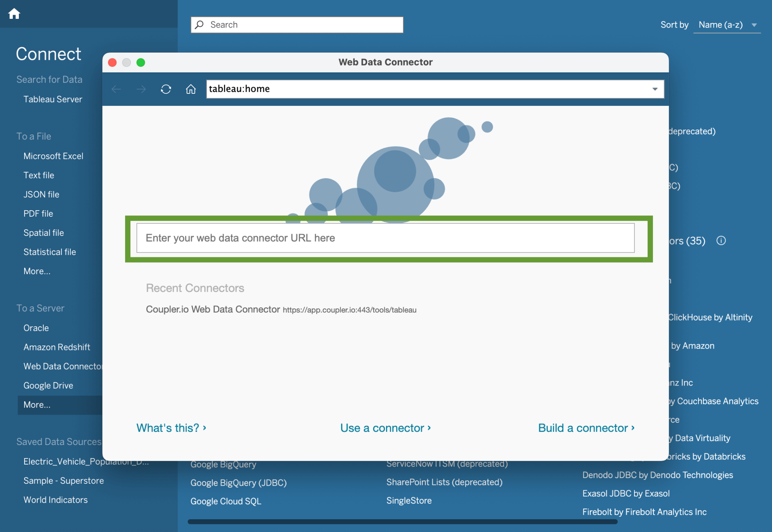Click the horizontal scrollbar at bottom
772x532 pixels.
click(402, 522)
